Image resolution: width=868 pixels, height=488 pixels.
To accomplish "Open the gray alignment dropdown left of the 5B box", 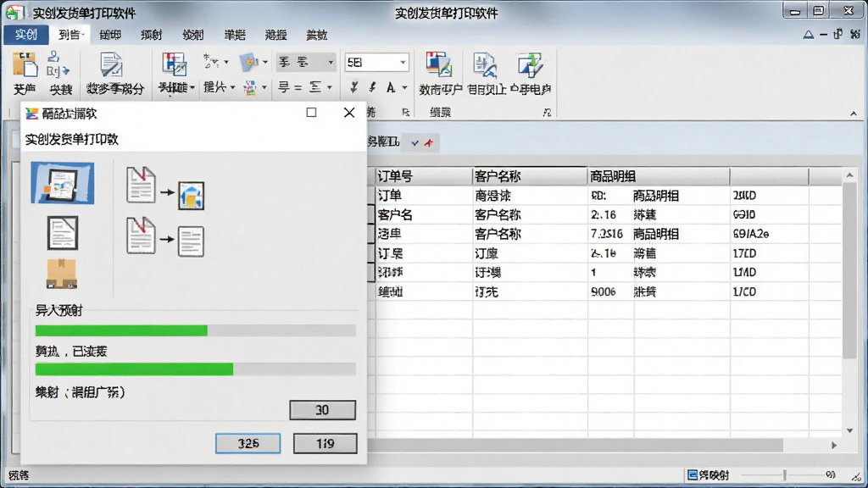I will point(306,62).
